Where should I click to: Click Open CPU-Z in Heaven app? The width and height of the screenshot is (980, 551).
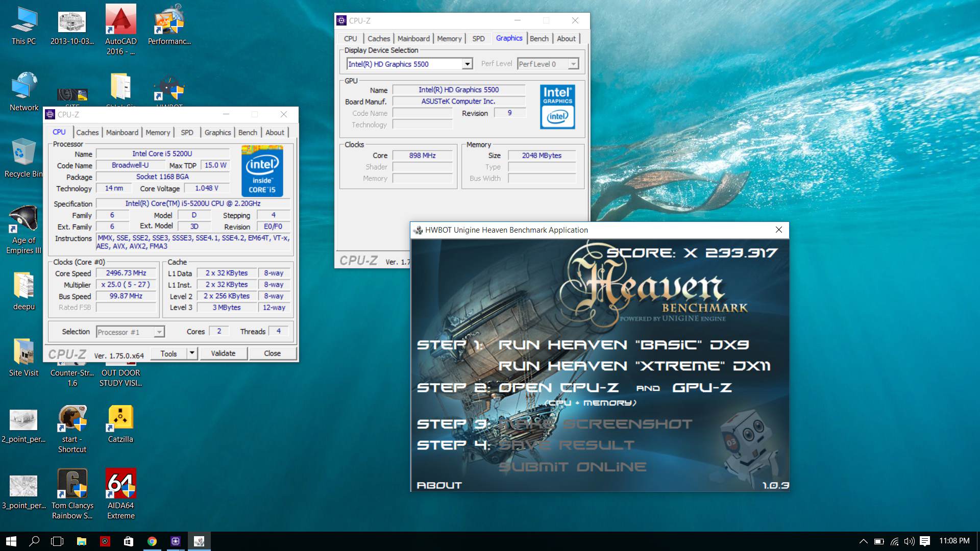558,388
